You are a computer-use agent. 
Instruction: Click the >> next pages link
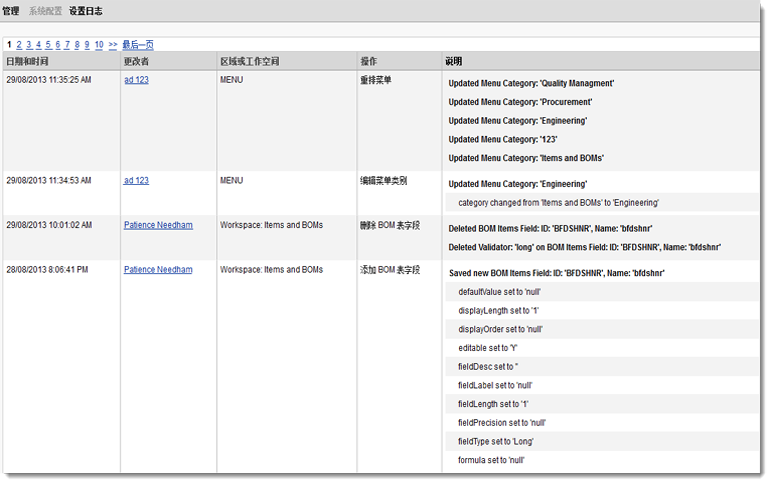pos(113,45)
